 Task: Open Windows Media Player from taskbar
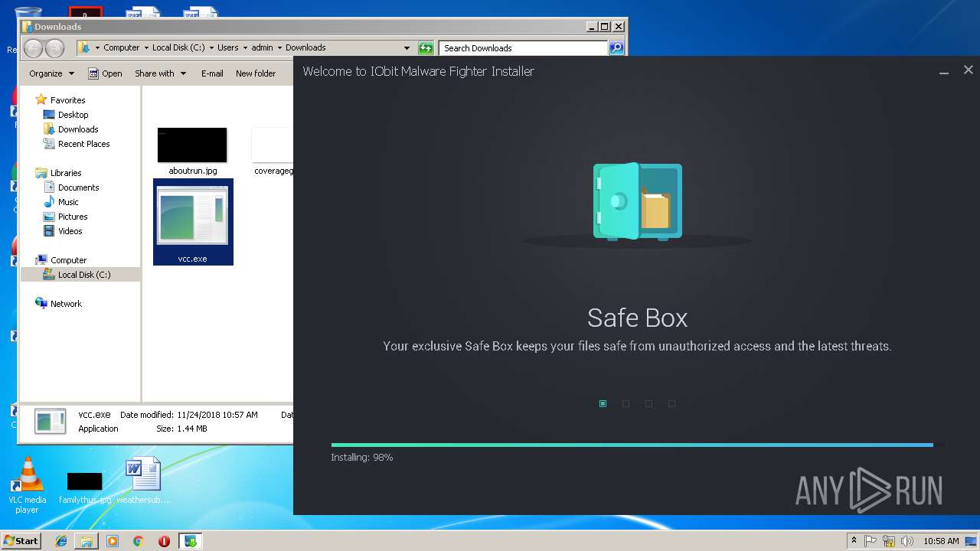113,541
